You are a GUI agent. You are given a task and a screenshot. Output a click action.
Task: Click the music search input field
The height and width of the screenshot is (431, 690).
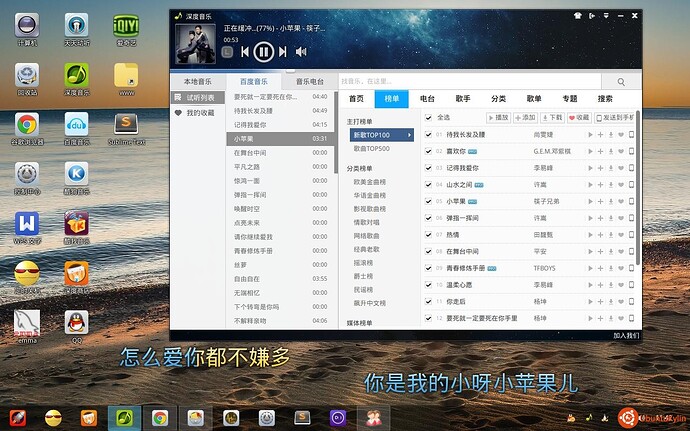470,81
